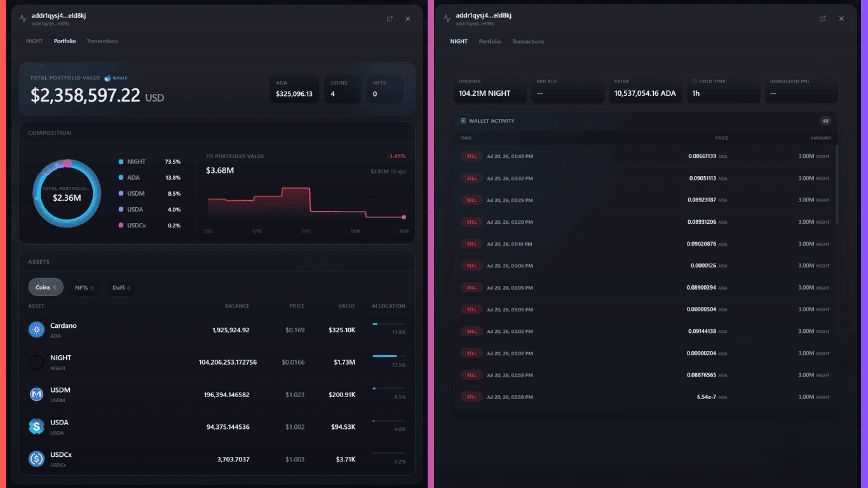Click SELL badge for 03:32 PM trade
Viewport: 868px width, 488px height.
pyautogui.click(x=471, y=179)
